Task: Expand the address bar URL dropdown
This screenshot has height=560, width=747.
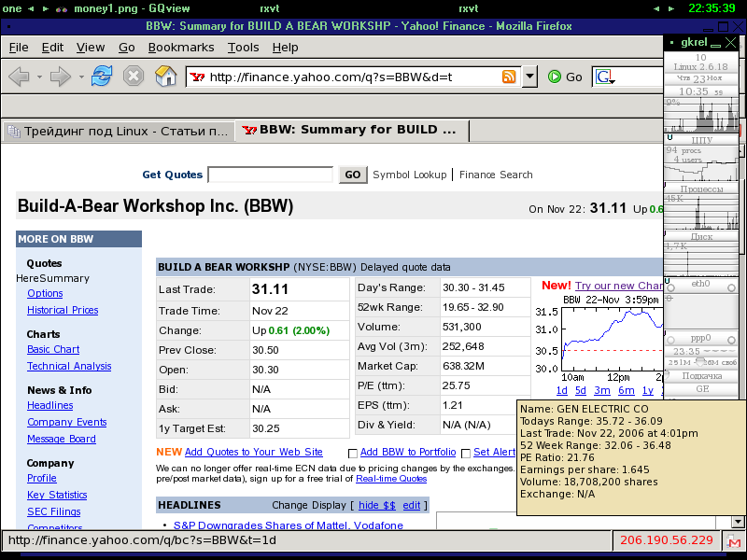Action: (529, 77)
